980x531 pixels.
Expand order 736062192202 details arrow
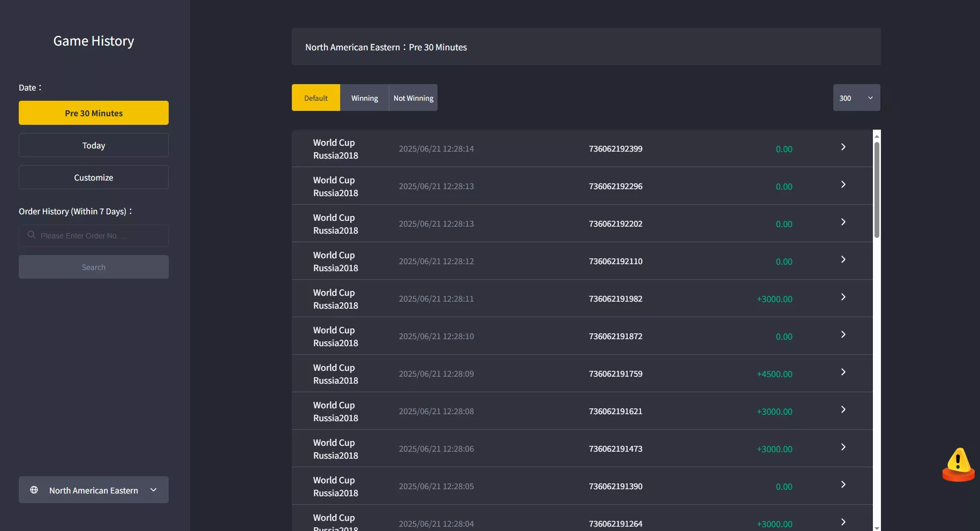843,222
